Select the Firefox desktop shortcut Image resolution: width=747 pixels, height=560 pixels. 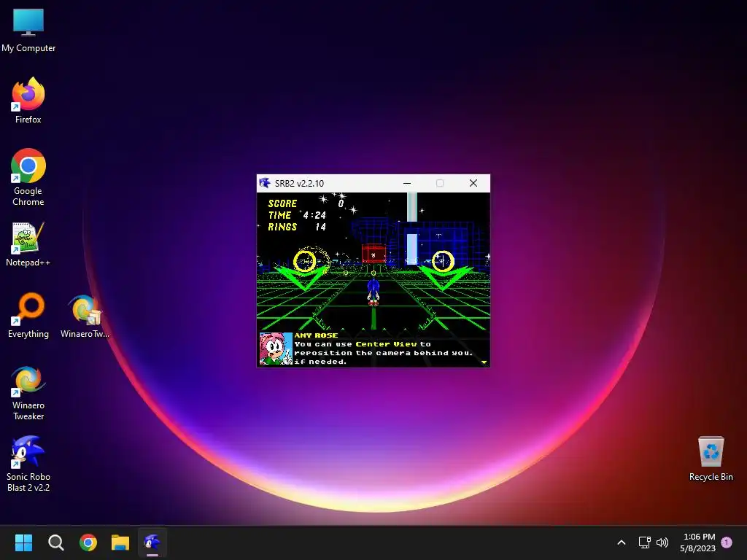click(28, 101)
